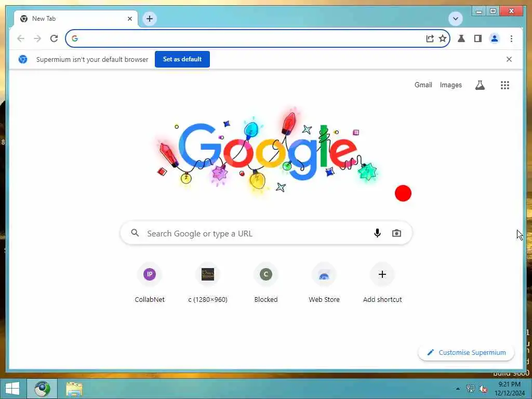Viewport: 532px width, 399px height.
Task: Open the Web Store shortcut
Action: (324, 282)
